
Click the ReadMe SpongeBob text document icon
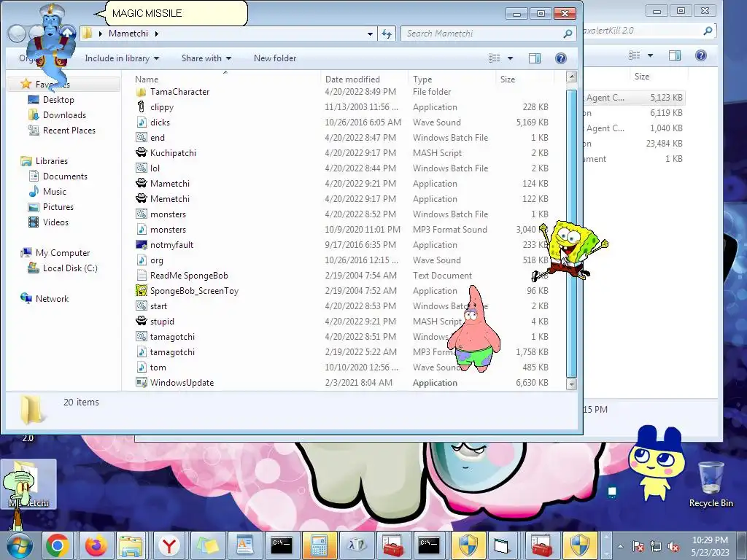click(x=141, y=275)
